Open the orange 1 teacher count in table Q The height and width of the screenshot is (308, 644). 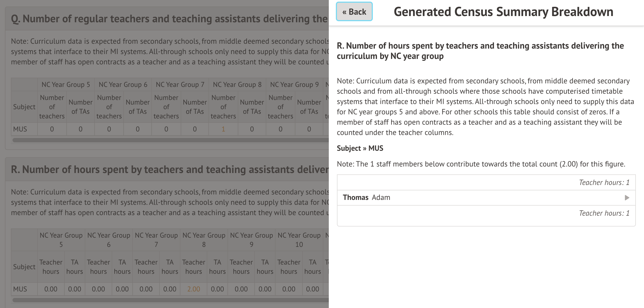pyautogui.click(x=223, y=129)
